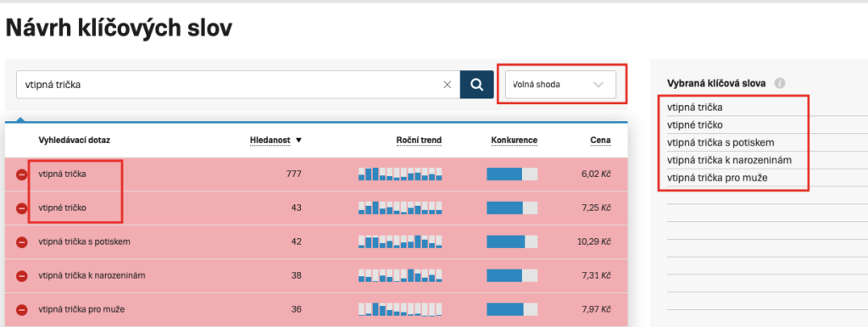Click the trend chart for 'vtipná trička k narozeninám'
This screenshot has height=327, width=868.
coord(400,275)
